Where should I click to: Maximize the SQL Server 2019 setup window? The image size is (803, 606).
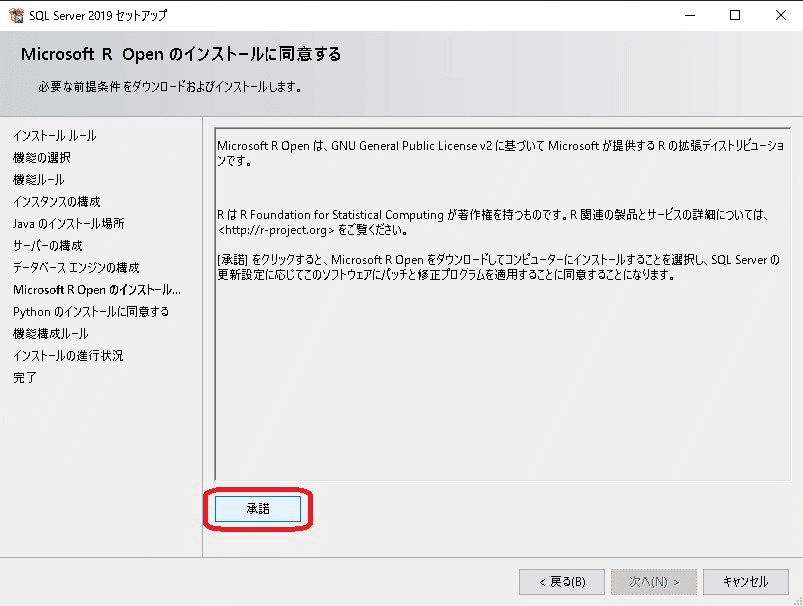735,15
